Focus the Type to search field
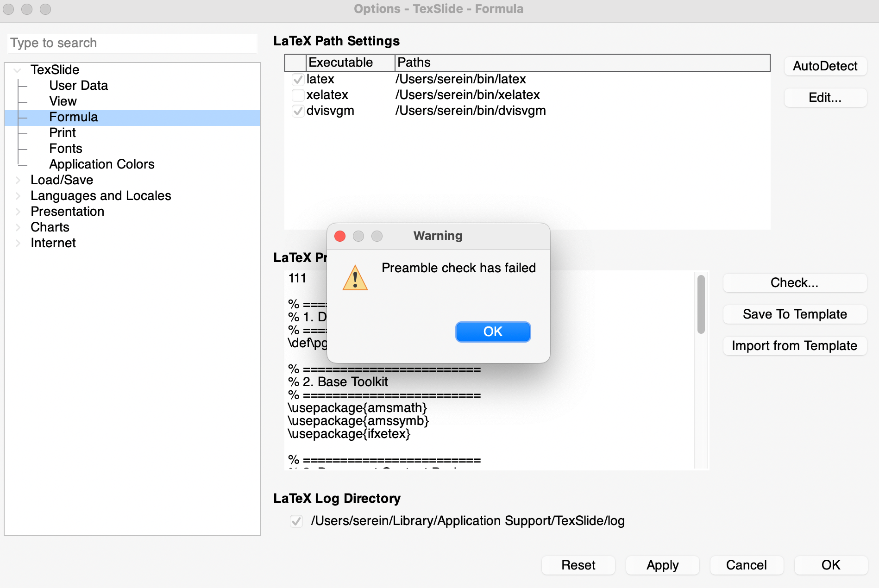 click(x=132, y=43)
